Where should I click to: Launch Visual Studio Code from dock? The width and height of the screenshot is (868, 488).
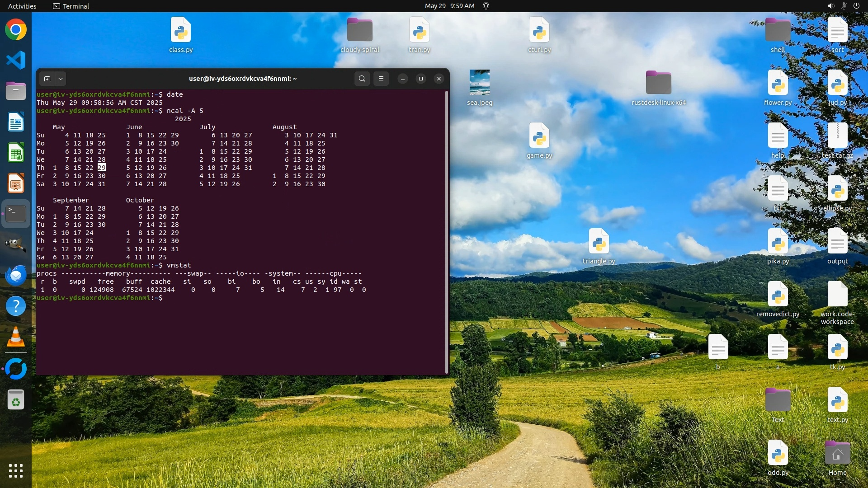click(16, 60)
